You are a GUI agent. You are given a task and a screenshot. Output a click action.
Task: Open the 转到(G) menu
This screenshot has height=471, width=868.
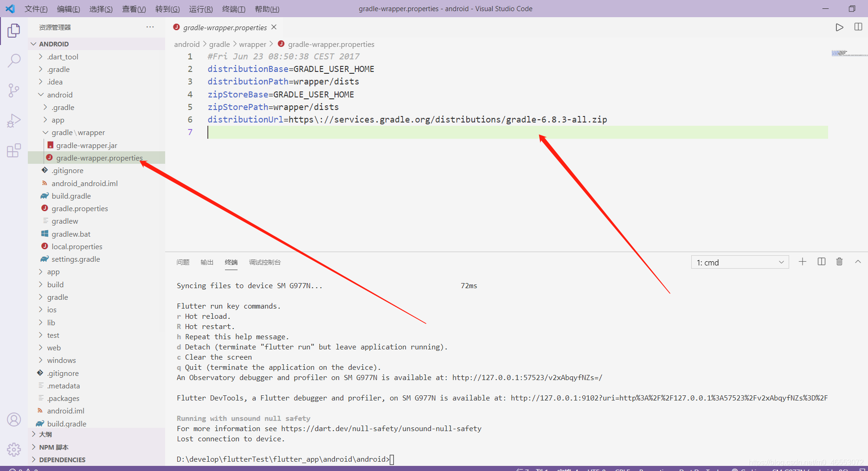[167, 9]
